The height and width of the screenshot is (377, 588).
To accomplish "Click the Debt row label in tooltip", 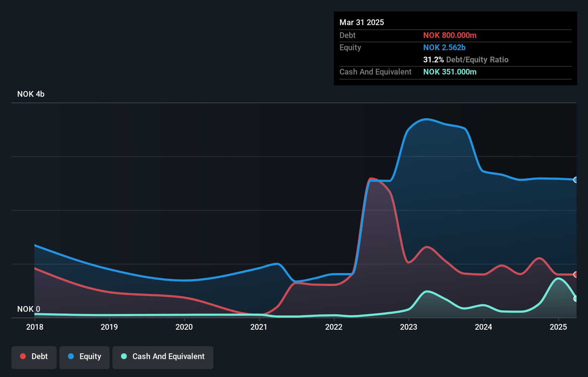I will tap(347, 35).
